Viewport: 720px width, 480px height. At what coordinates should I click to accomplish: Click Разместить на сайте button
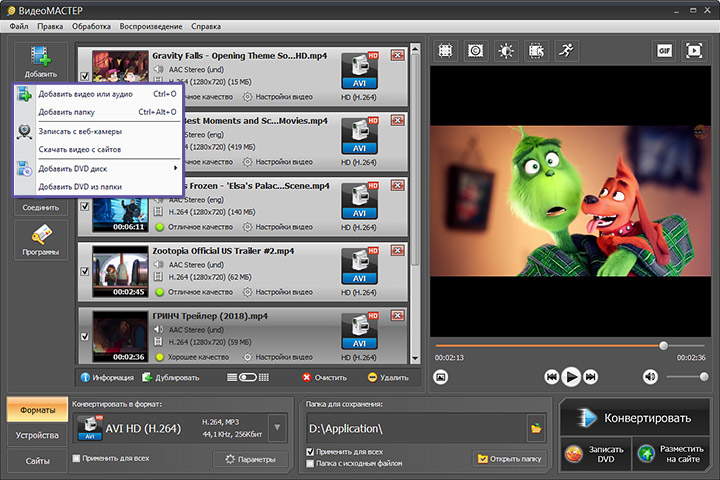click(671, 454)
